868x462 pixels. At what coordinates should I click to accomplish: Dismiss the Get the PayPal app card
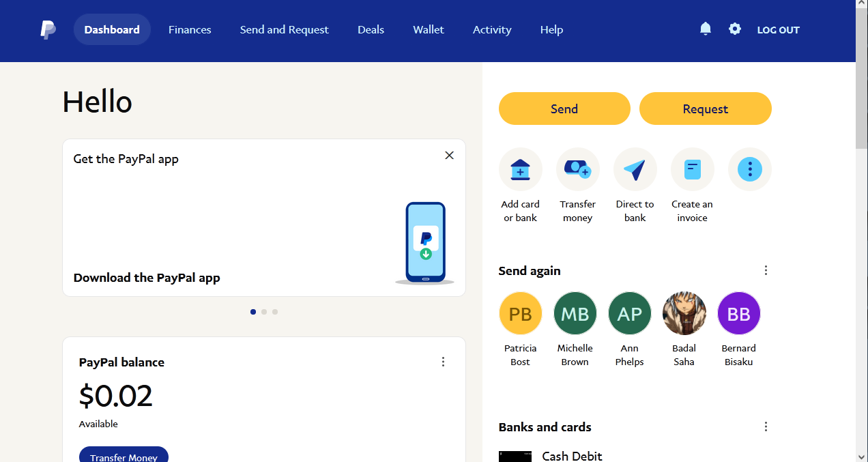(x=449, y=156)
